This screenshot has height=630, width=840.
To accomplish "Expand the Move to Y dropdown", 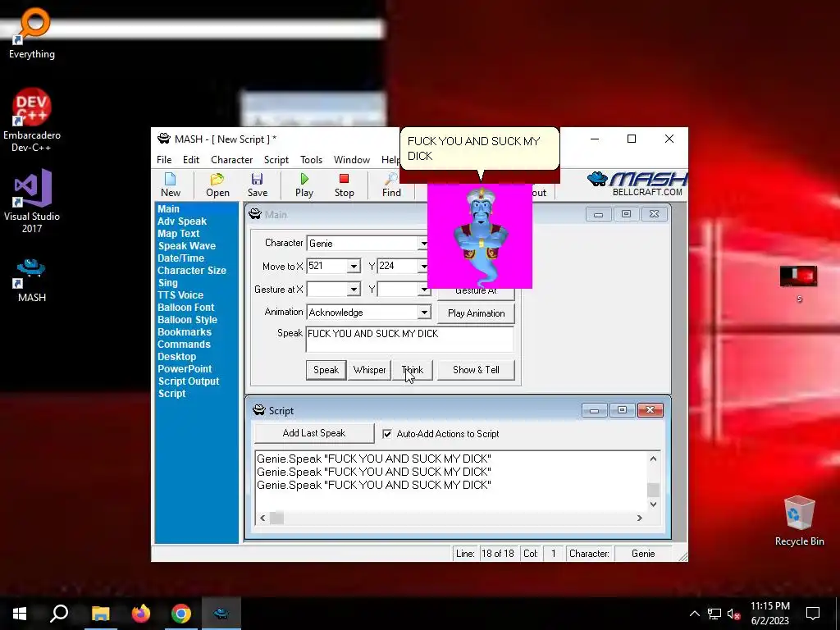I will (x=423, y=267).
